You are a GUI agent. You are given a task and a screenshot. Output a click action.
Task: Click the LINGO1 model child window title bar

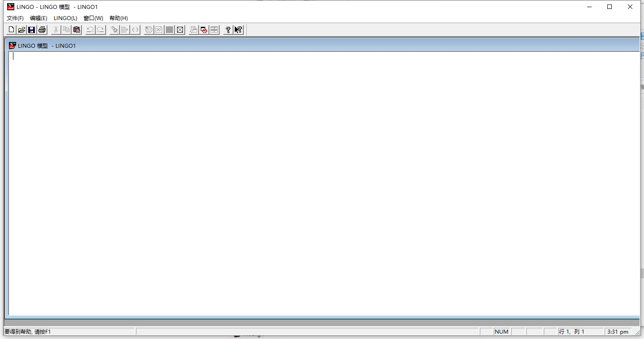pos(322,46)
